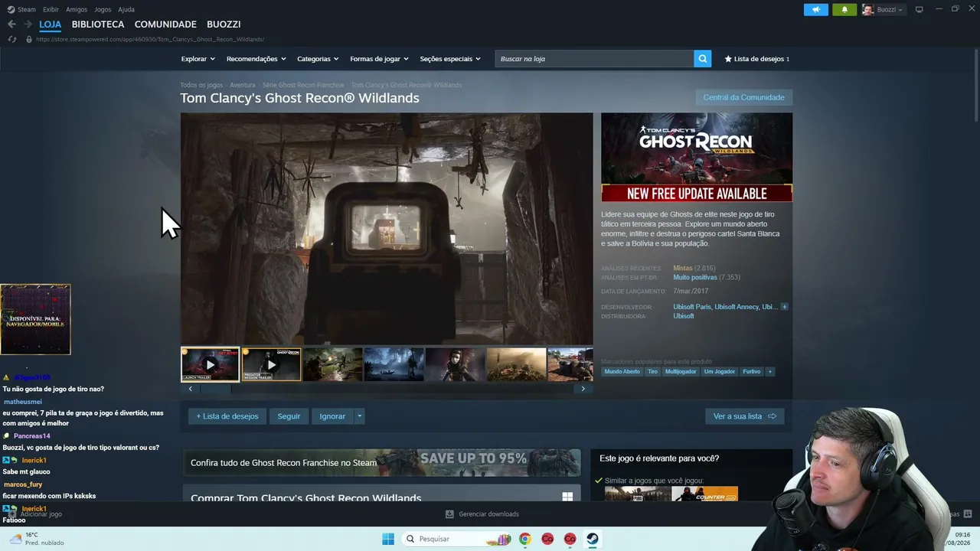Open the Ajuda menu

(126, 9)
